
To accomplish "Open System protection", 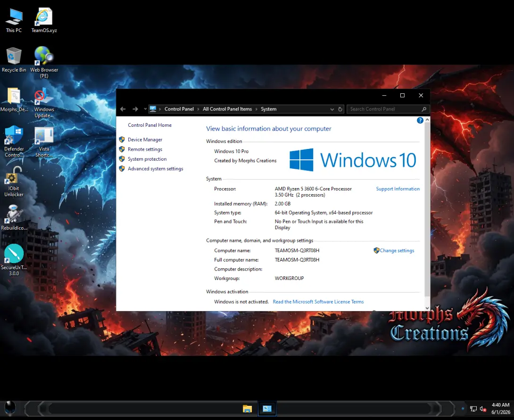I will point(147,159).
